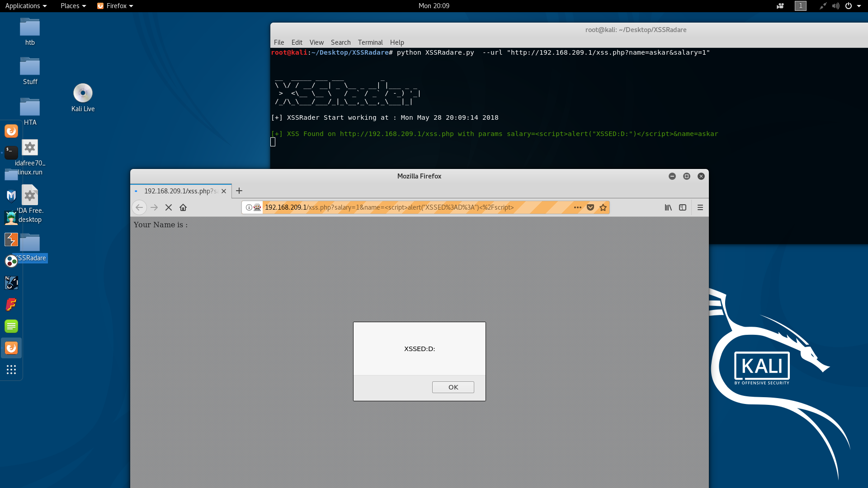The height and width of the screenshot is (488, 868).
Task: Open page actions three-dots menu
Action: point(578,207)
